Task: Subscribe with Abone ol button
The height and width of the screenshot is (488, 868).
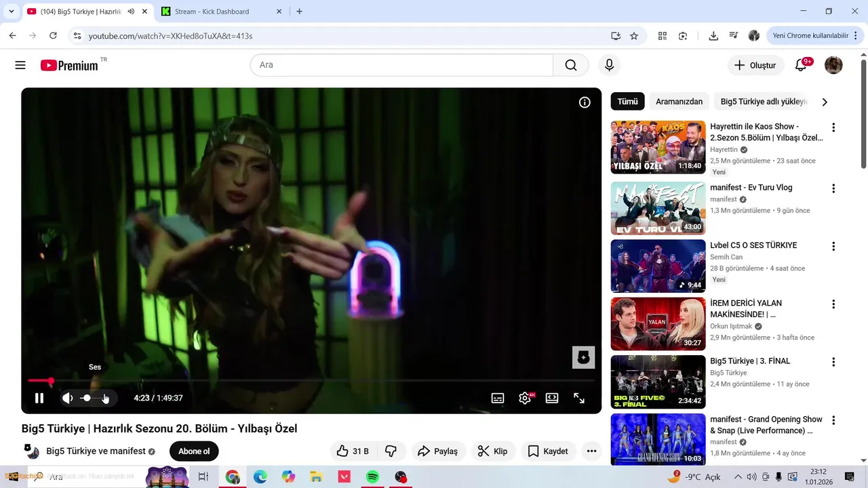Action: (194, 451)
